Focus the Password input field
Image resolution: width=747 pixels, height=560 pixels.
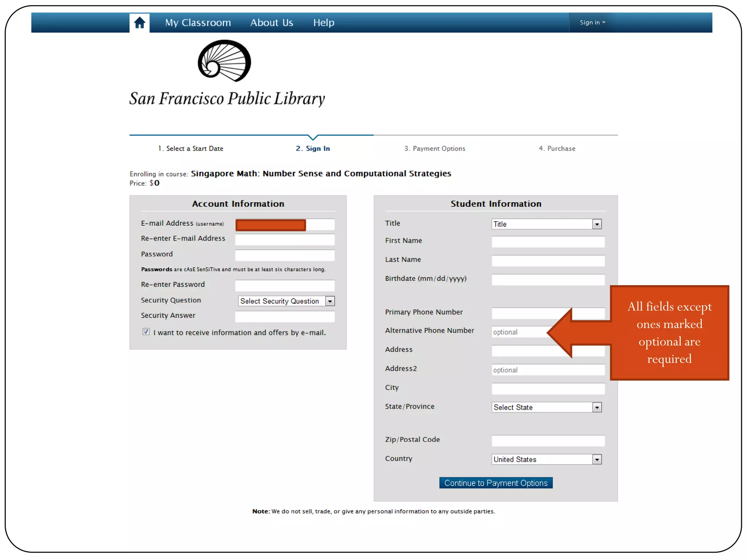[x=285, y=255]
